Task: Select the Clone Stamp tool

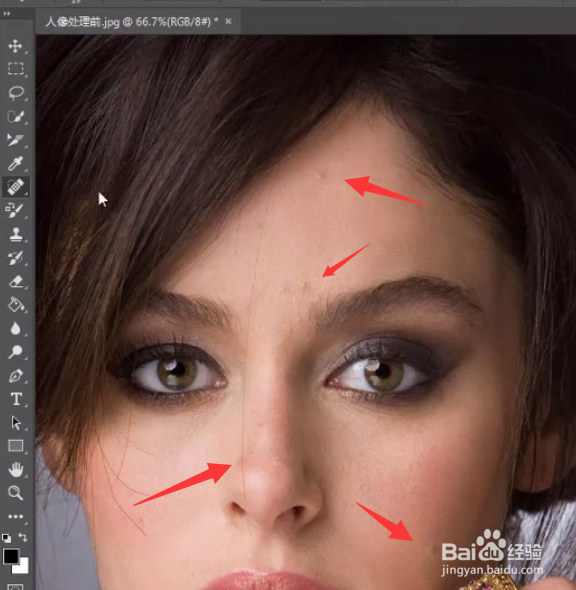Action: [15, 234]
